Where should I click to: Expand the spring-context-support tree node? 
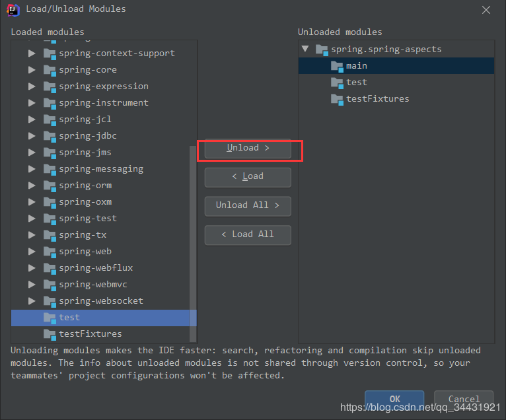click(32, 53)
